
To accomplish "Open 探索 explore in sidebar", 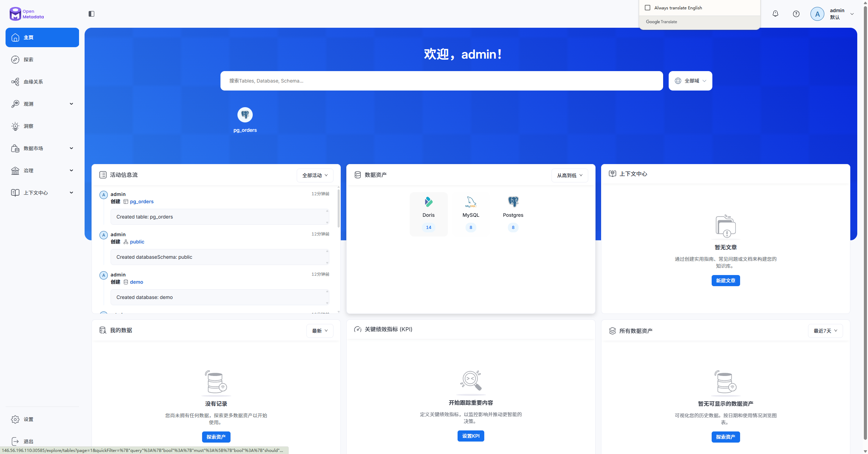I will point(42,60).
